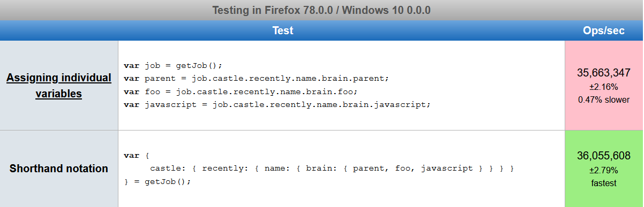Click the 'var javascript = job.castle...' code line

(277, 104)
